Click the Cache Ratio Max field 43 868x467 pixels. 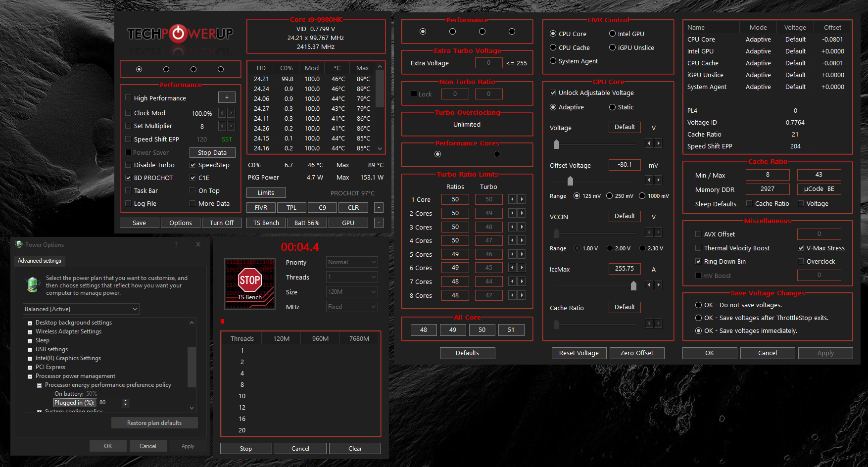[819, 175]
